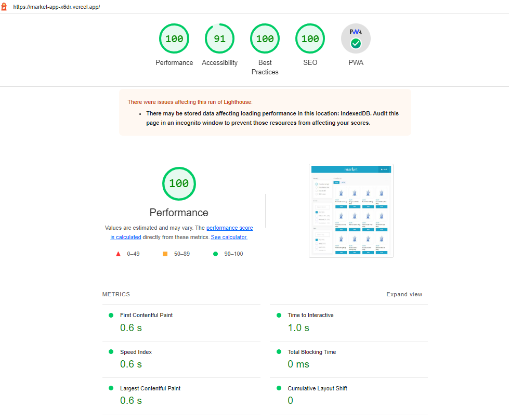Viewport: 509px width, 420px height.
Task: Follow the See calculator link
Action: [229, 237]
